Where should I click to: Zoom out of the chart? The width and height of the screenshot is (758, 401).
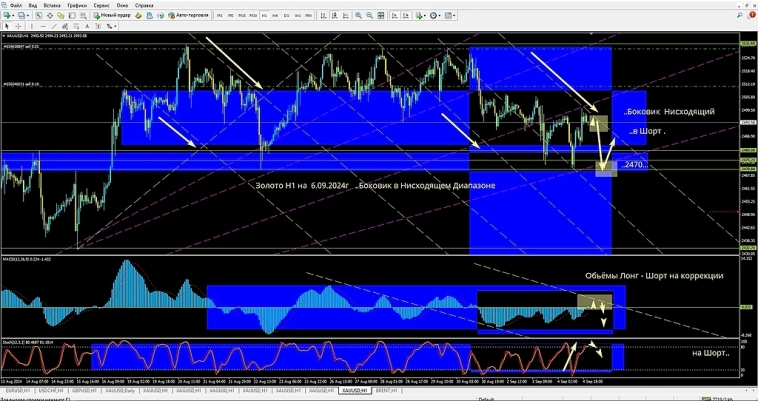(369, 15)
